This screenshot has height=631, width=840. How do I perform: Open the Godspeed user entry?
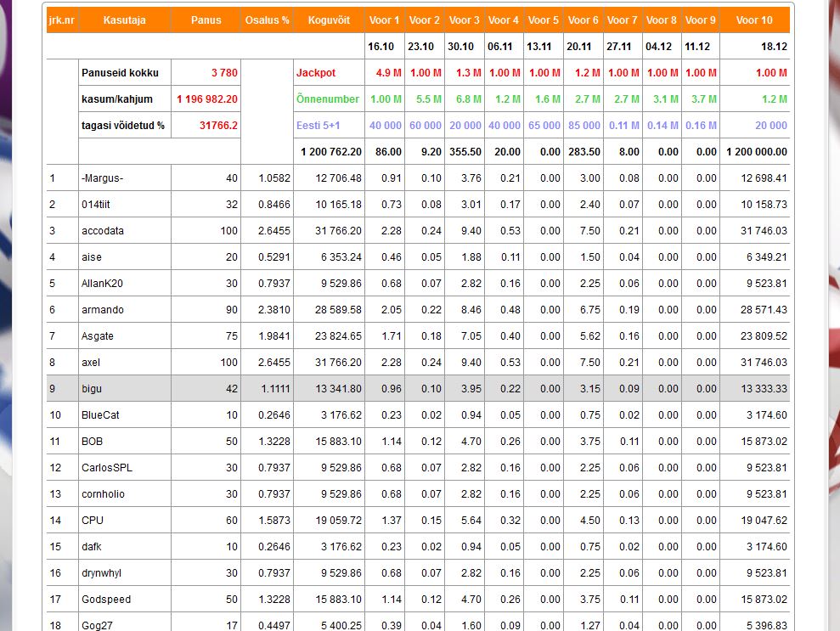pos(106,600)
